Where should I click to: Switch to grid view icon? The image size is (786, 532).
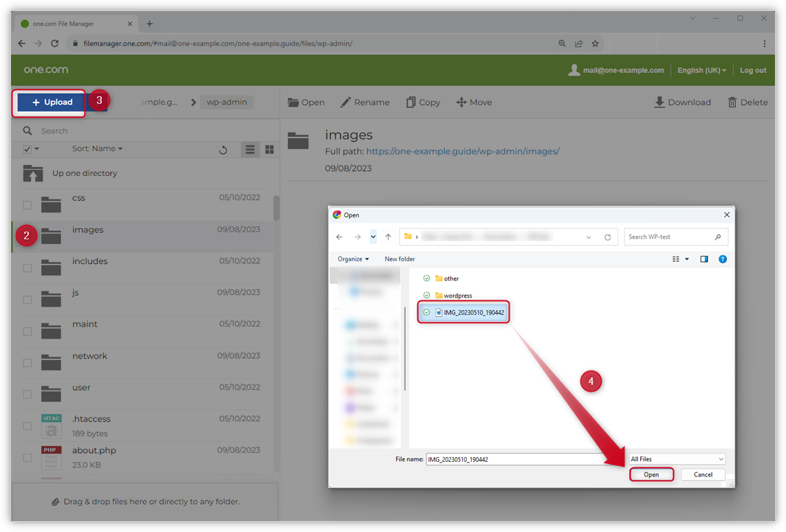click(269, 150)
